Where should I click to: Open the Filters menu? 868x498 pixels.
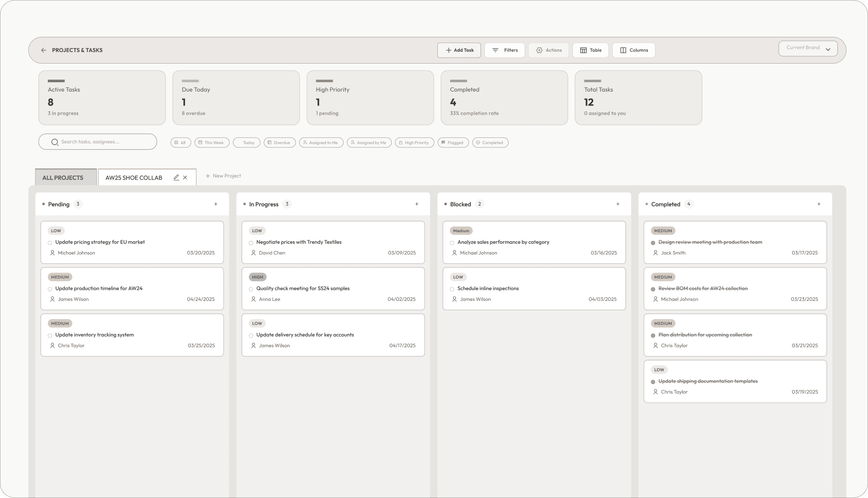click(x=505, y=50)
